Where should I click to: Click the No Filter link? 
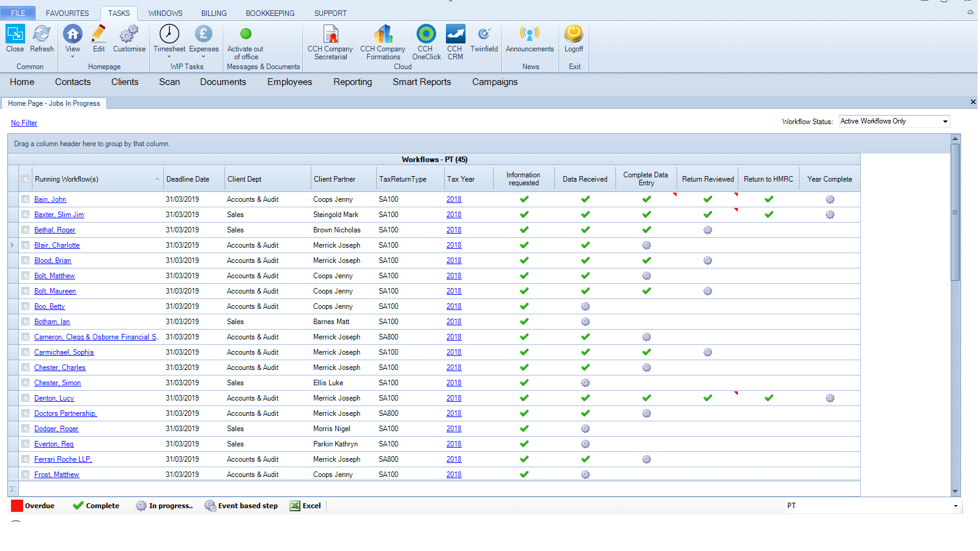pos(24,123)
